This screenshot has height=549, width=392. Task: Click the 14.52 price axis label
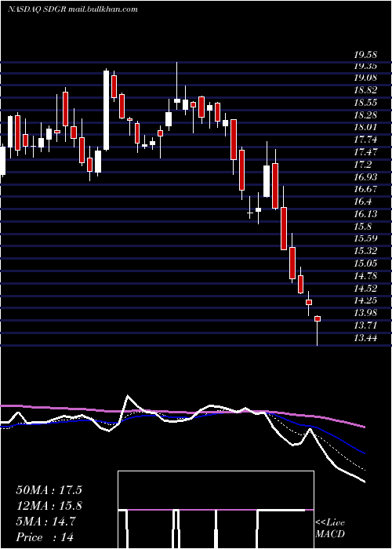[365, 289]
